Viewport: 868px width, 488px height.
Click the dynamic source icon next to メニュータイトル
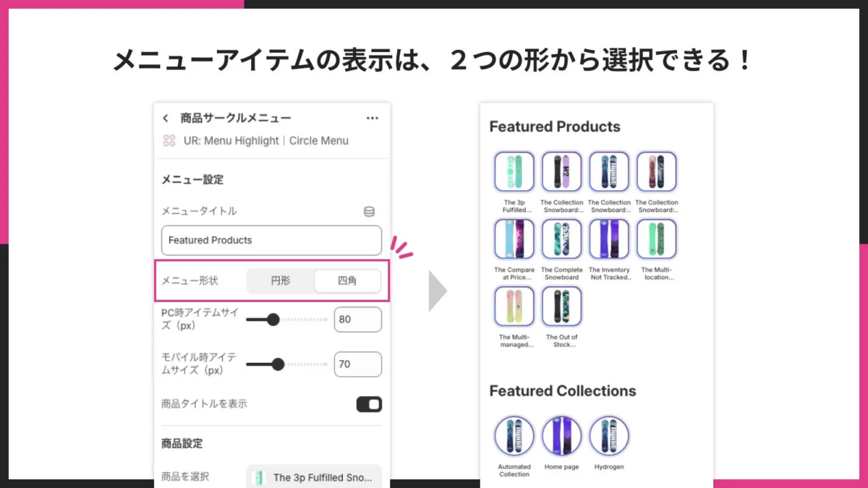click(x=370, y=210)
